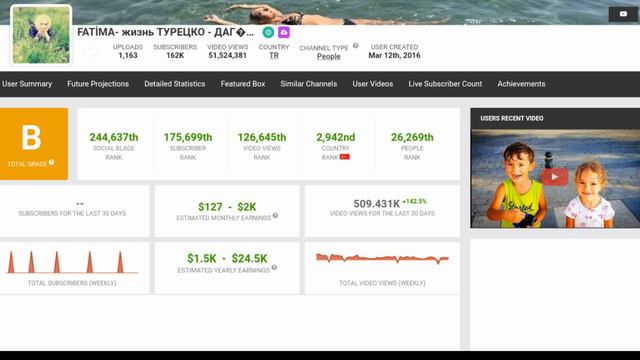Click the $127 - $2K monthly earnings value
This screenshot has height=360, width=640.
click(x=227, y=207)
